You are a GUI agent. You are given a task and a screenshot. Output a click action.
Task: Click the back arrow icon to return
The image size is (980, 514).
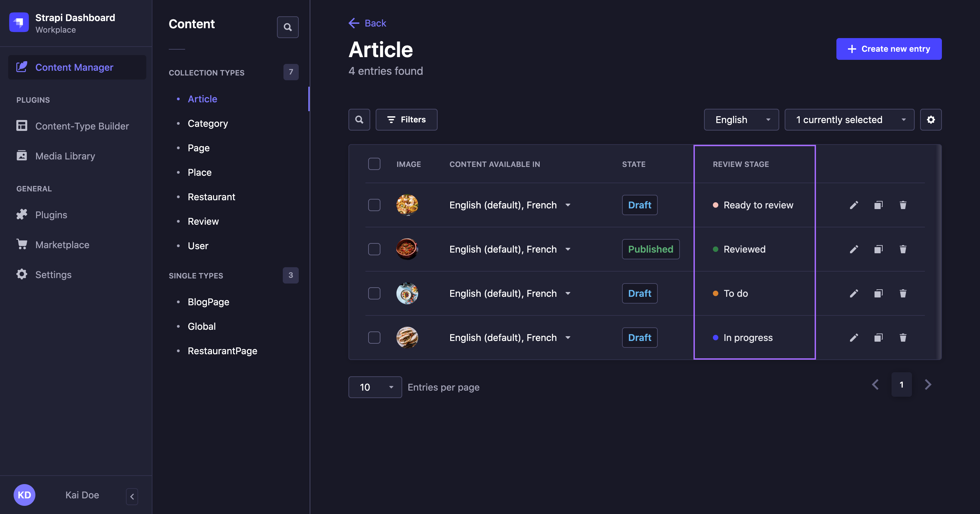[353, 23]
